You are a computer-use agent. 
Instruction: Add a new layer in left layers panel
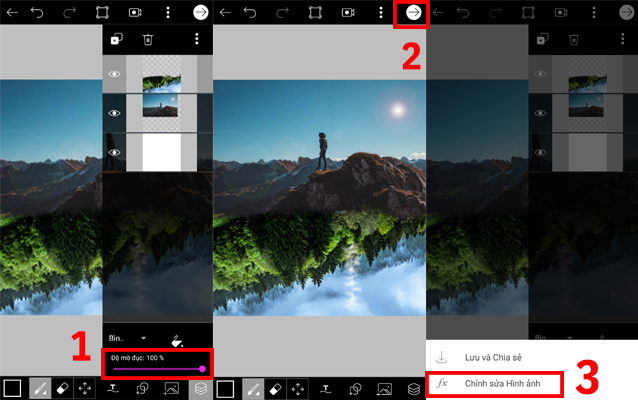pos(116,40)
